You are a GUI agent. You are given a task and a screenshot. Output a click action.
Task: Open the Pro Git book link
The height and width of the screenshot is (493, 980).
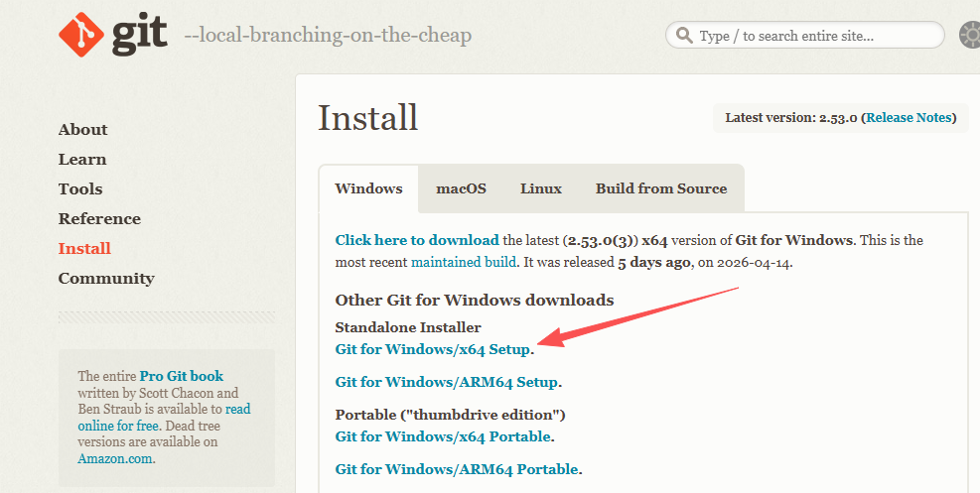click(x=182, y=376)
